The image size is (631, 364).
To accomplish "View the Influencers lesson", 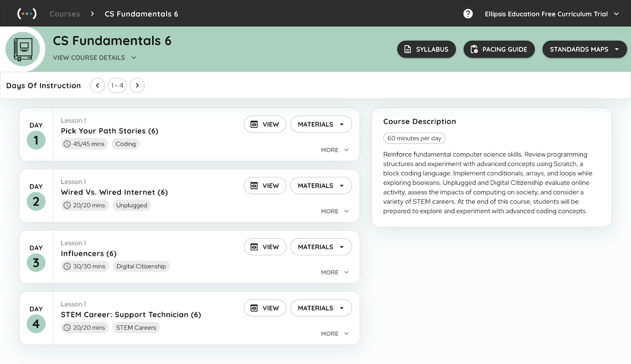I will 265,247.
